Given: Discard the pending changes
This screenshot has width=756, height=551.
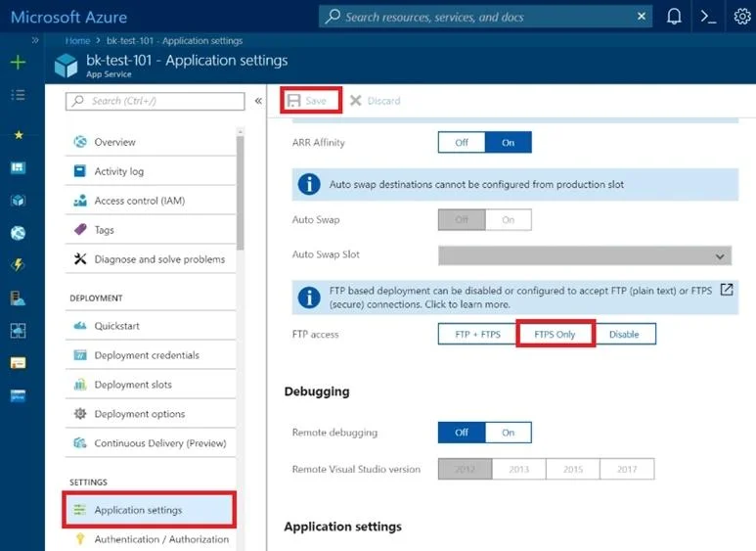Looking at the screenshot, I should [x=376, y=101].
